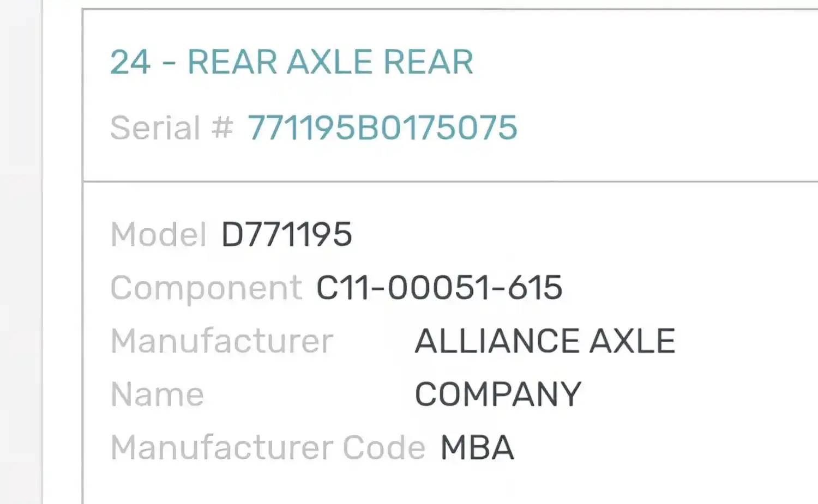Select ALLIANCE AXLE text
818x504 pixels.
(545, 341)
